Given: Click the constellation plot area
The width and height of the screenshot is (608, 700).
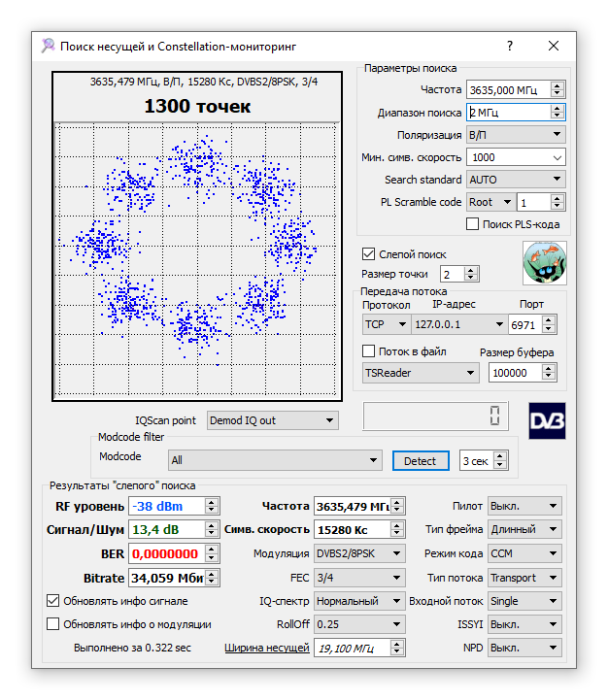Looking at the screenshot, I should pos(198,260).
